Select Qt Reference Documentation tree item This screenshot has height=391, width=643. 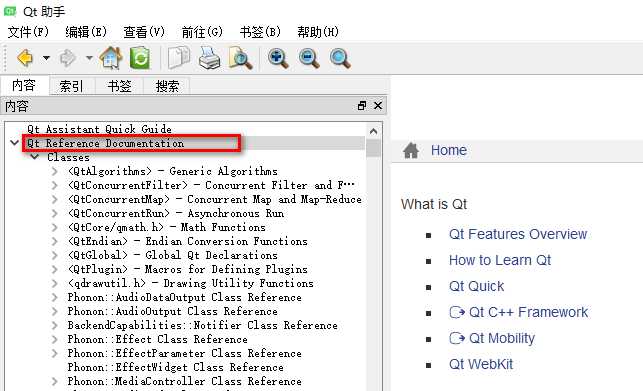(x=105, y=143)
